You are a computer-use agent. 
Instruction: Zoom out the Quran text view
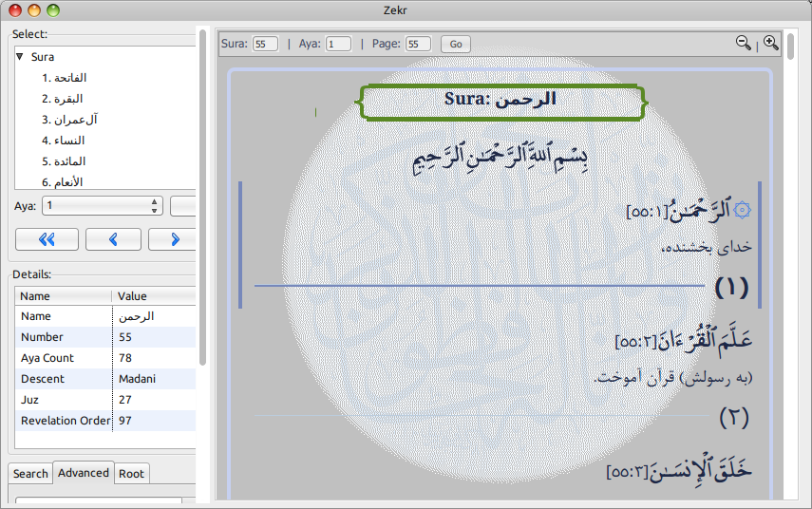click(x=743, y=43)
